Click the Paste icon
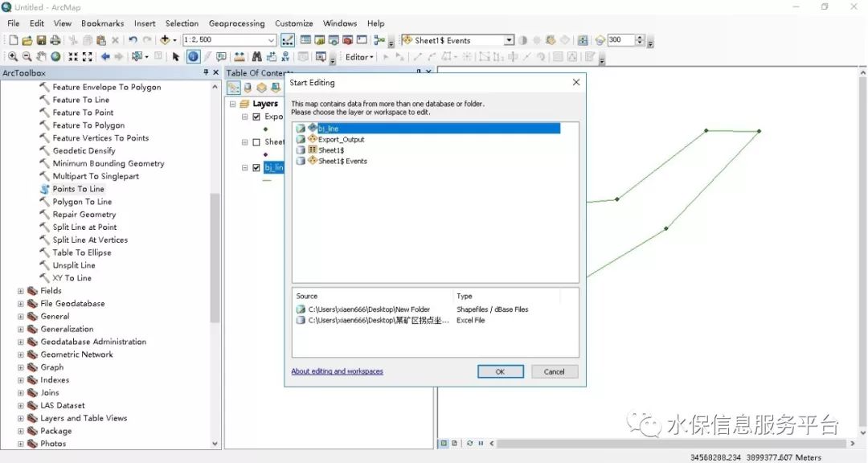 tap(100, 40)
